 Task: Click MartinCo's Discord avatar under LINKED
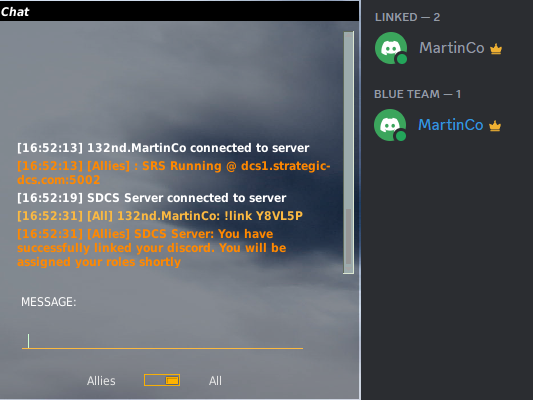391,48
